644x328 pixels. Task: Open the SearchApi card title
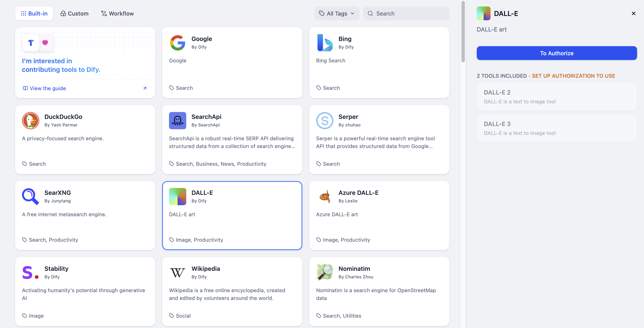pos(206,117)
